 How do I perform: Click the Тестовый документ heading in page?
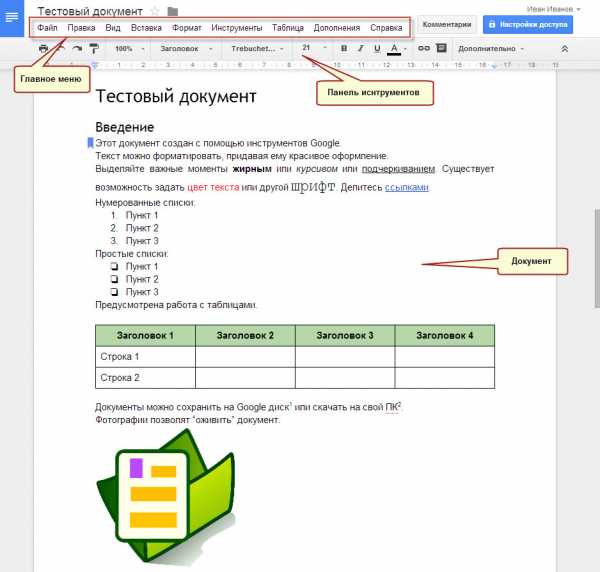(176, 96)
